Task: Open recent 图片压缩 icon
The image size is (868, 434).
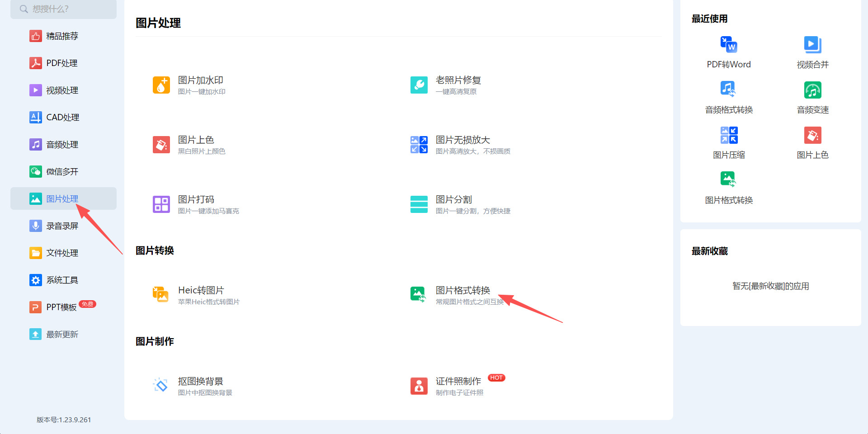Action: pyautogui.click(x=729, y=135)
